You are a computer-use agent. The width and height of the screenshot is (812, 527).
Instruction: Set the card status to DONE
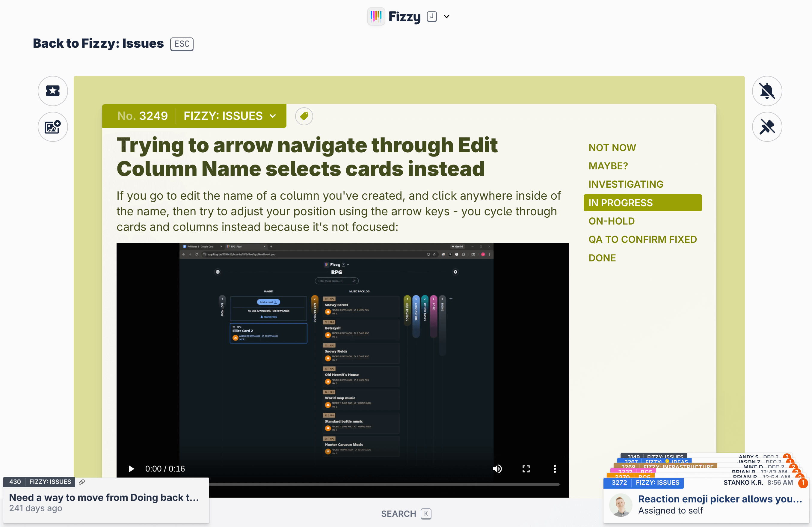pyautogui.click(x=602, y=258)
